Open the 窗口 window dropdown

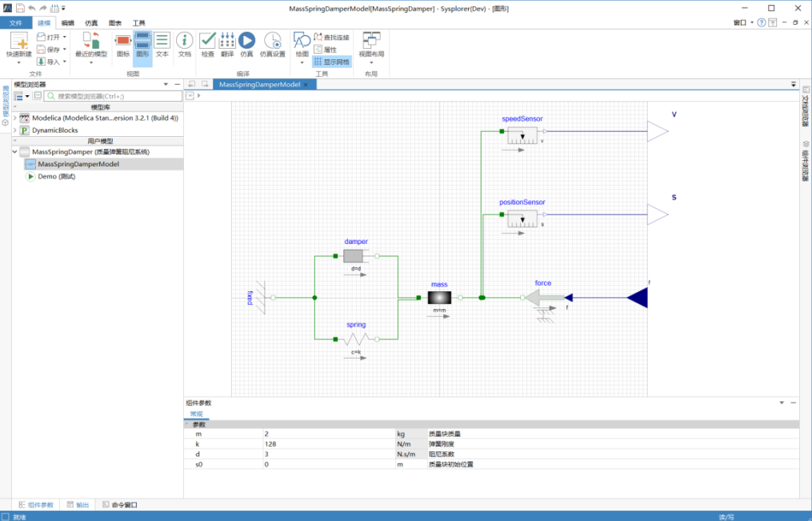(x=743, y=22)
